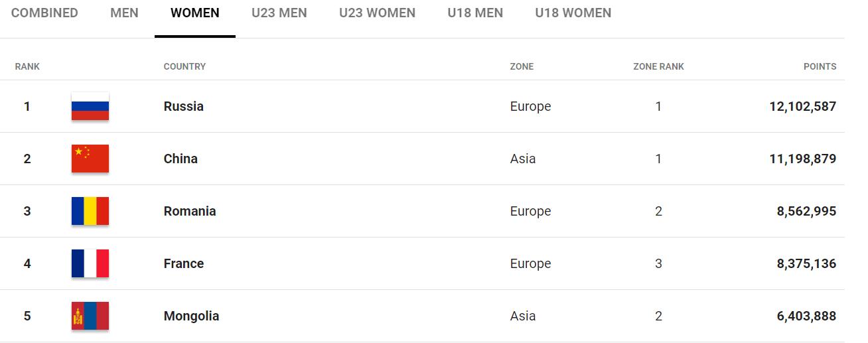Viewport: 868px width, 343px height.
Task: Click the Points column header
Action: click(820, 66)
